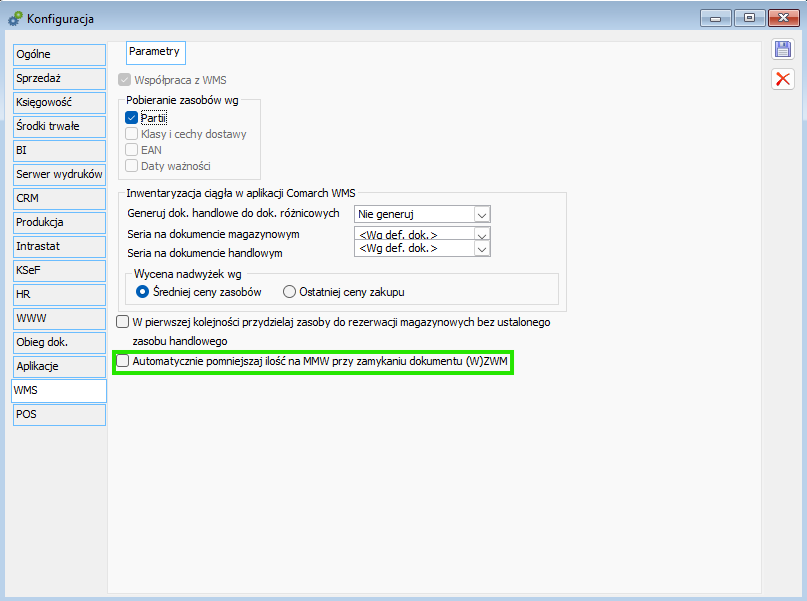Close the Konfiguracja window
807x601 pixels.
tap(783, 18)
